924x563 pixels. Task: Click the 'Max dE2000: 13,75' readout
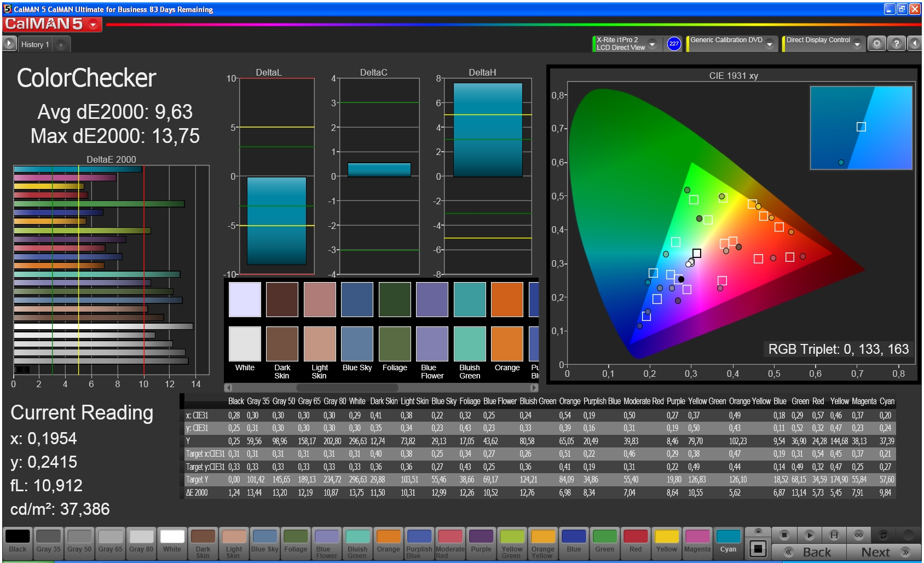point(115,136)
